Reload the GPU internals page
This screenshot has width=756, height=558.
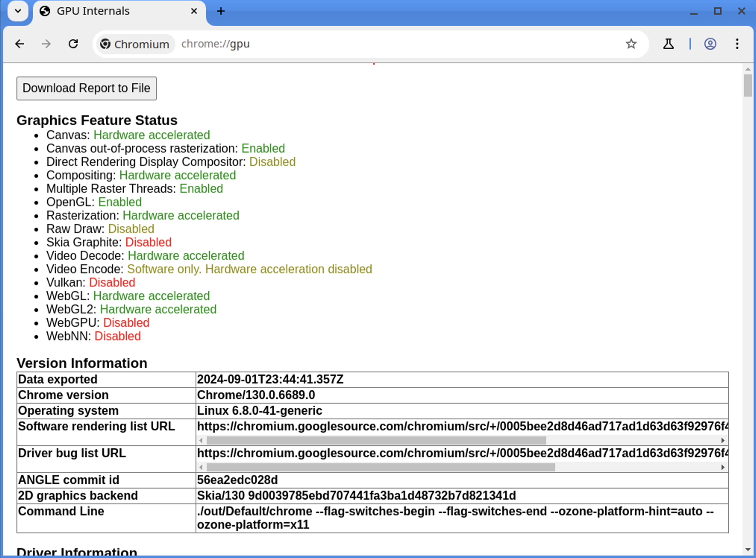tap(73, 44)
